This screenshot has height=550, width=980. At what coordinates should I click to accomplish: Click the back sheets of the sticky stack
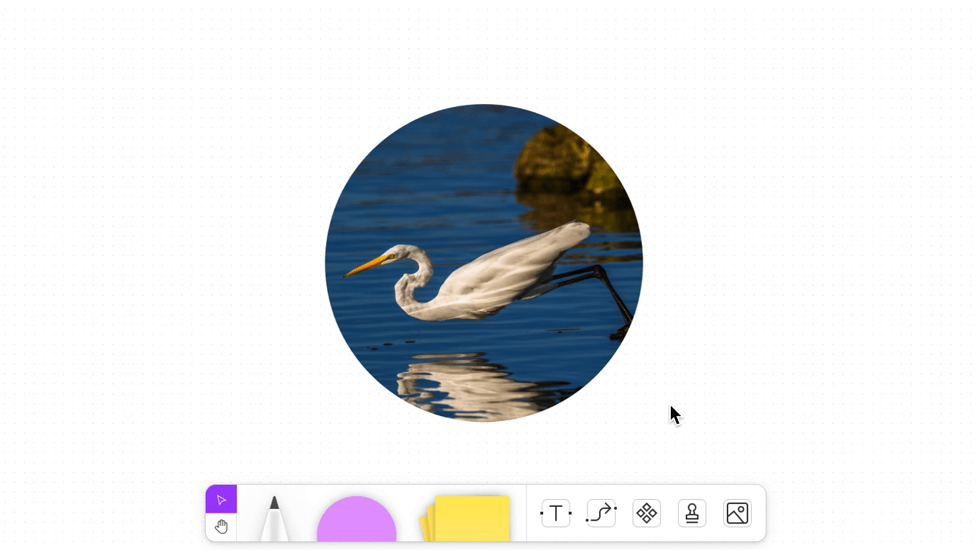[x=425, y=527]
